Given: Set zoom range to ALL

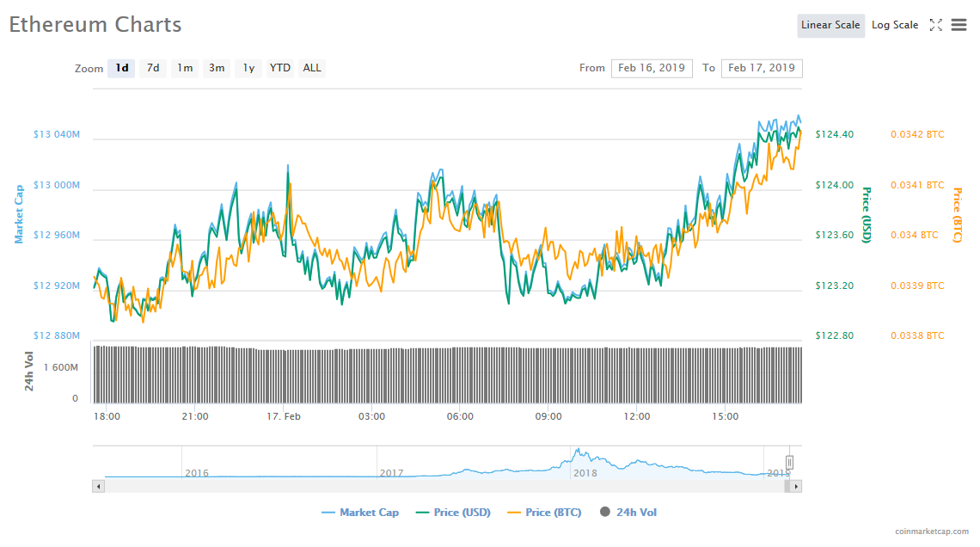Looking at the screenshot, I should point(312,68).
